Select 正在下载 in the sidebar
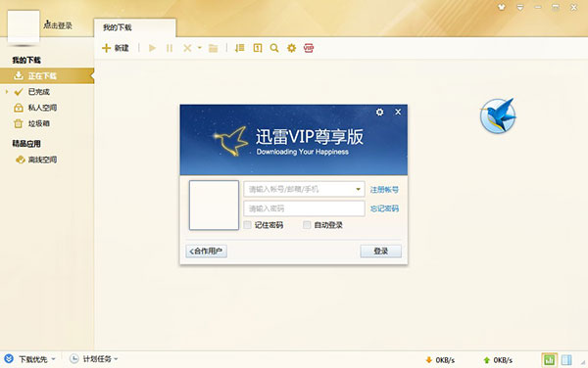 pos(47,76)
